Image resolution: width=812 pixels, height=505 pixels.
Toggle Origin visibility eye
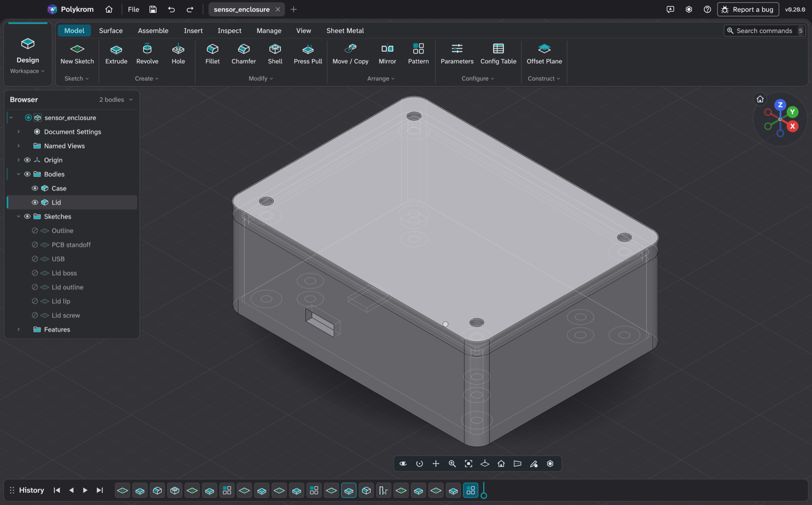click(x=27, y=160)
